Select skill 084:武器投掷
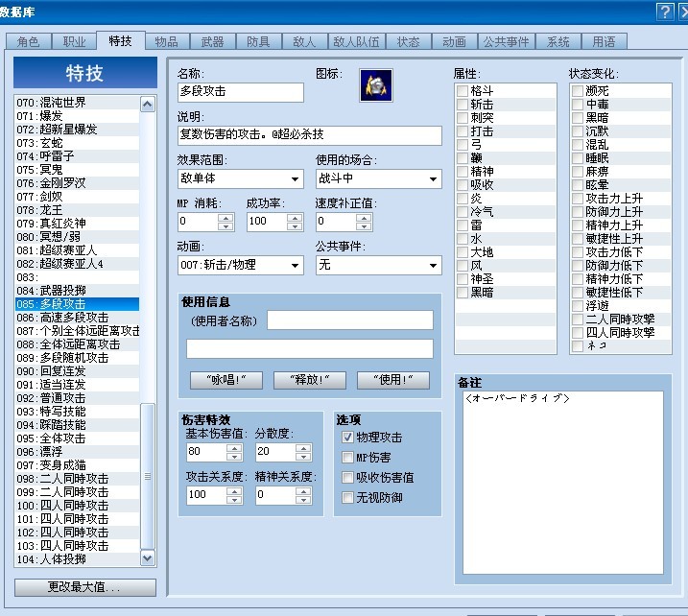 77,291
